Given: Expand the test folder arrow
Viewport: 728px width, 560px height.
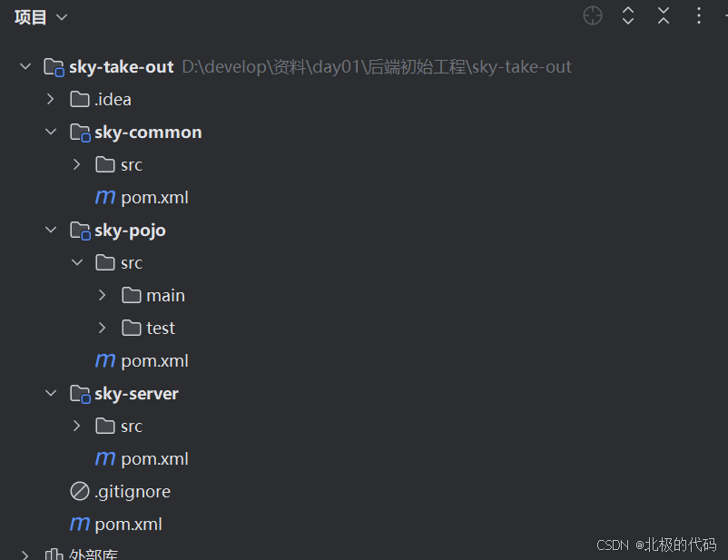Looking at the screenshot, I should pos(102,328).
